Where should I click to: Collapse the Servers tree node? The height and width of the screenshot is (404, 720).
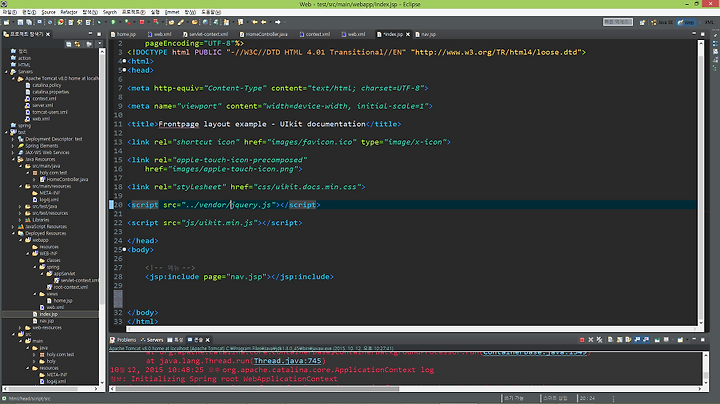[x=6, y=72]
